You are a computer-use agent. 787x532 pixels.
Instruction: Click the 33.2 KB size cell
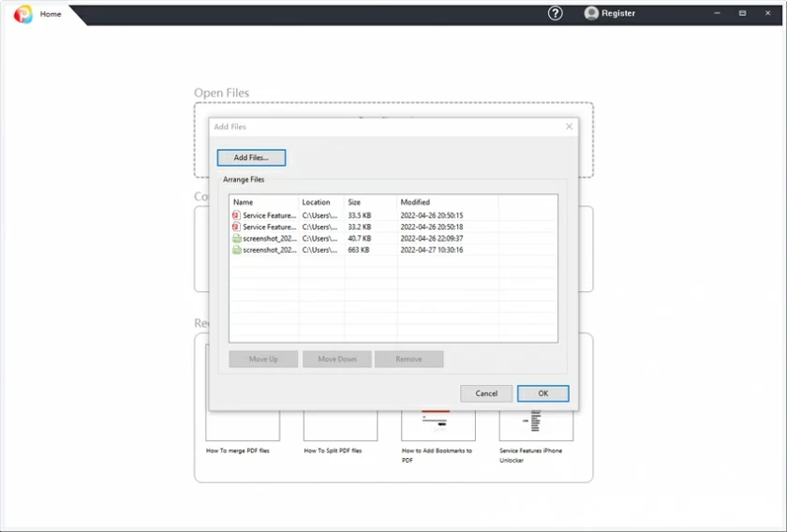(360, 227)
